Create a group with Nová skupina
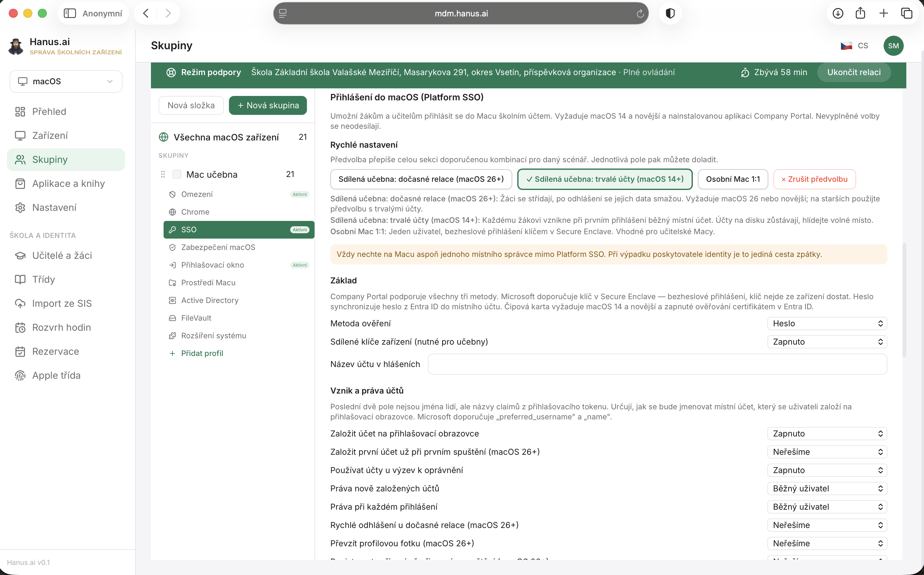The width and height of the screenshot is (924, 575). 268,105
